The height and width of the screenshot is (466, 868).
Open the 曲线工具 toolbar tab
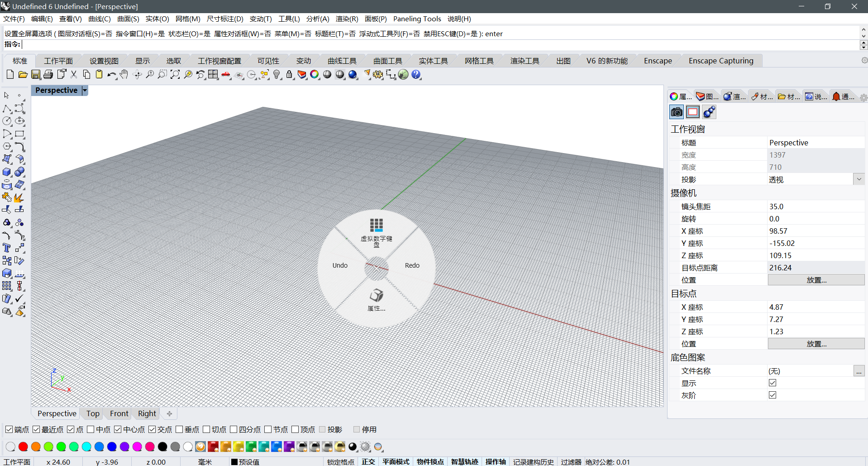click(342, 61)
